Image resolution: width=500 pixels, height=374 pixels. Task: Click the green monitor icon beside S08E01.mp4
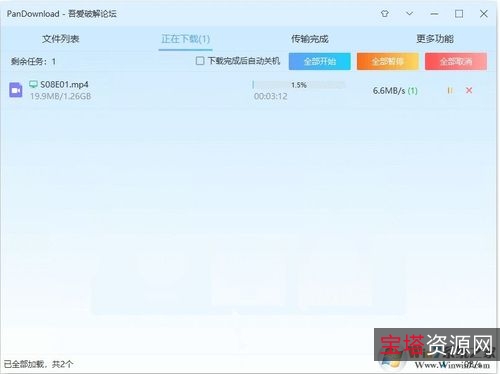(x=33, y=84)
